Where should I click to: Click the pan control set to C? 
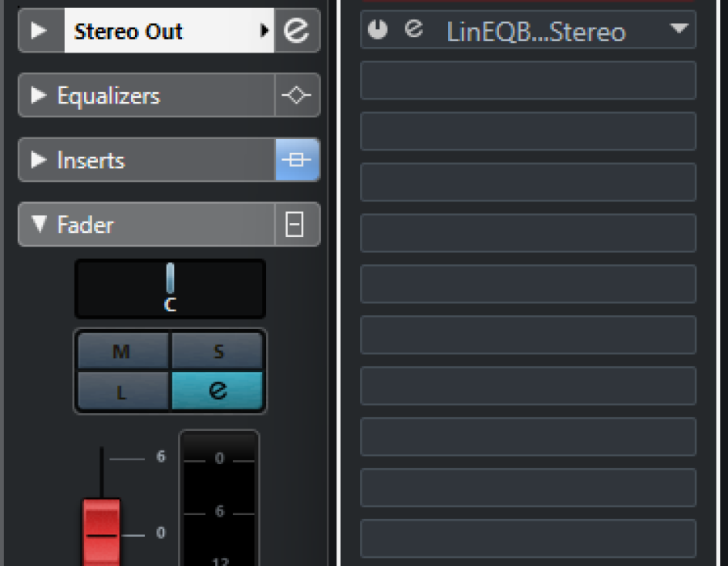pos(170,289)
